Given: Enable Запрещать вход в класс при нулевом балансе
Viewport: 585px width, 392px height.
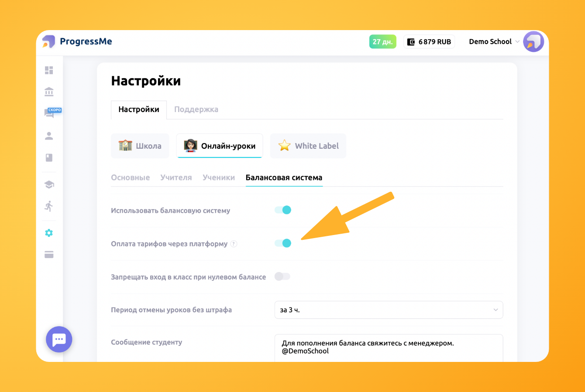Looking at the screenshot, I should [x=282, y=276].
